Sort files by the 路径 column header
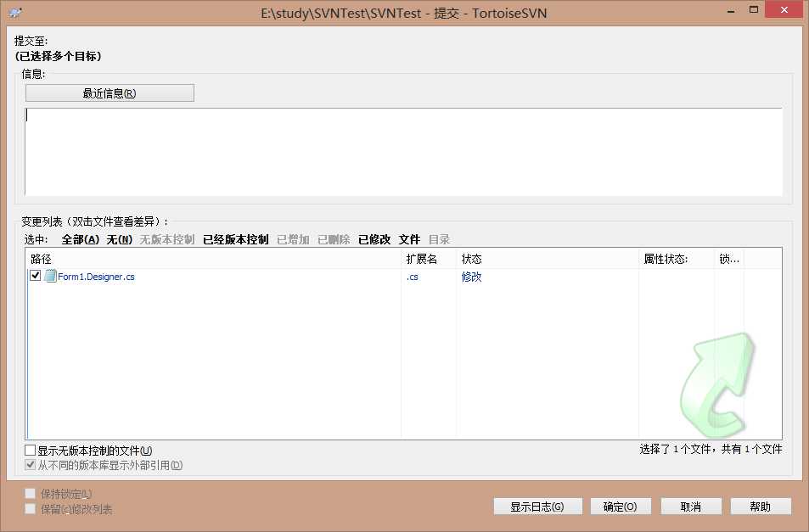The height and width of the screenshot is (532, 809). click(x=39, y=258)
